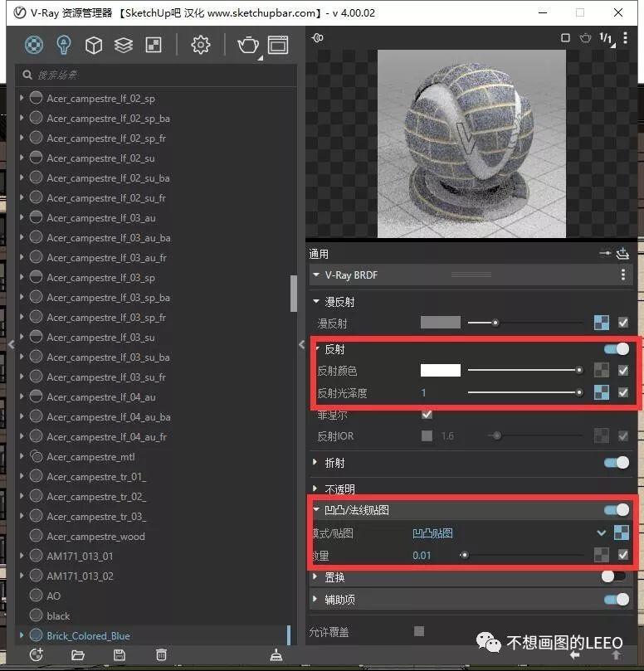
Task: Open the frame buffer window icon
Action: (x=278, y=45)
